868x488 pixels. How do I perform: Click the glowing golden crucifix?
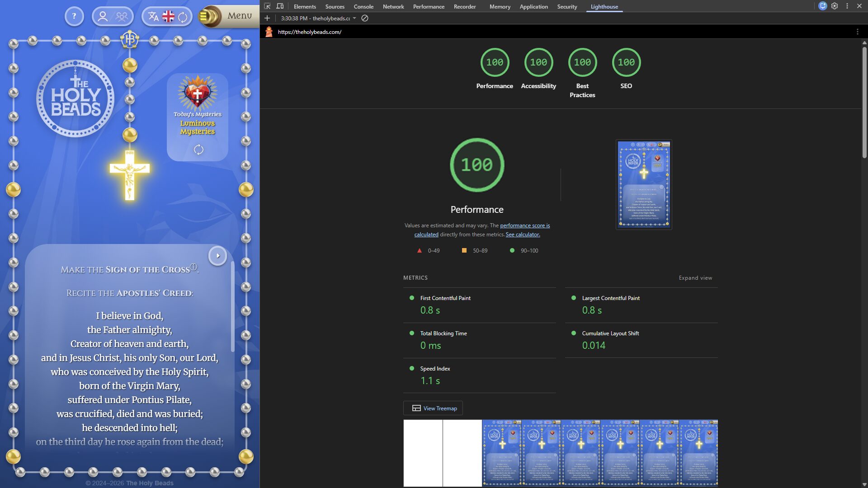coord(130,175)
